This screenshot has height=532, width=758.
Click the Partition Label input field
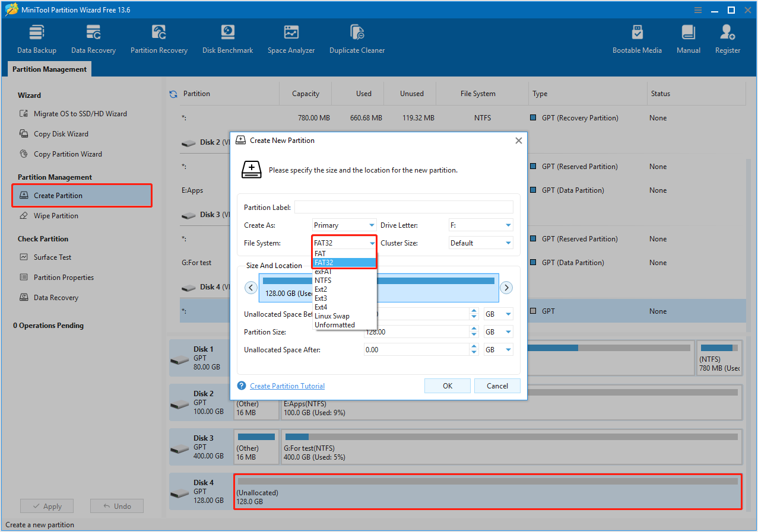pyautogui.click(x=404, y=207)
